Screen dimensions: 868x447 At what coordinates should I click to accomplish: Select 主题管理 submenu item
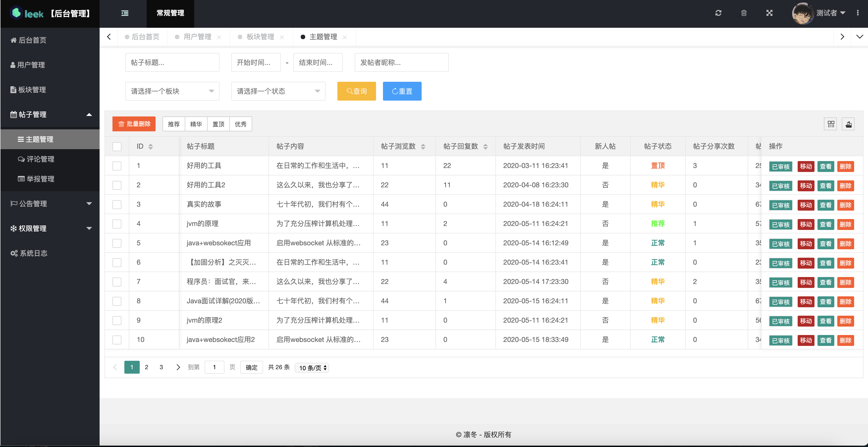(50, 139)
